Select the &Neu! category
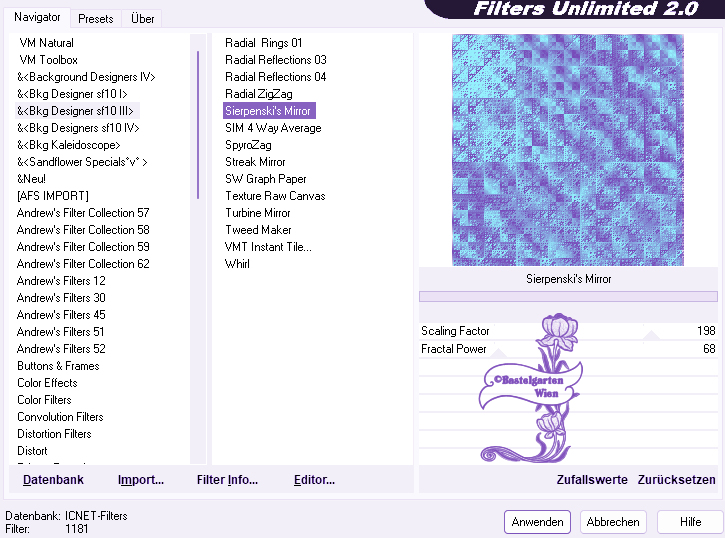The height and width of the screenshot is (538, 725). [x=31, y=179]
